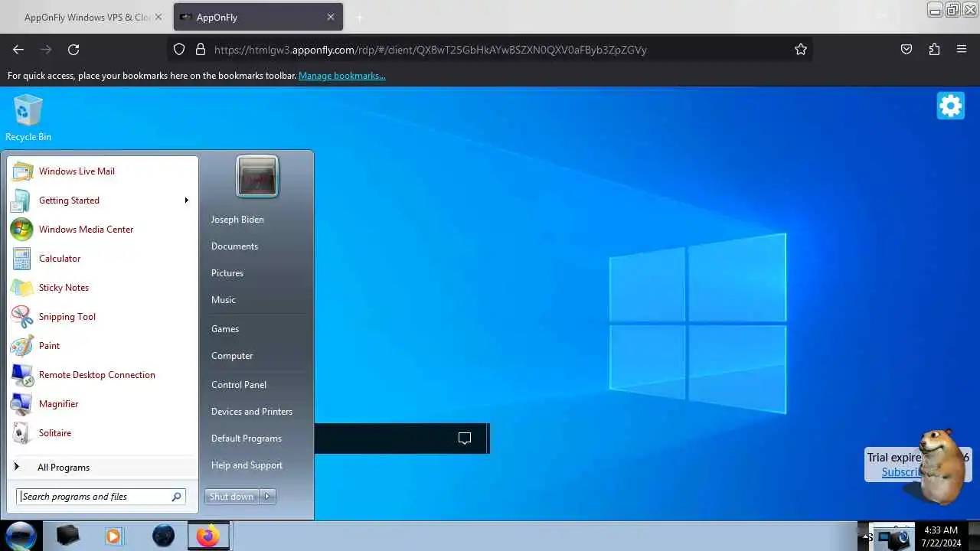Open Firefox from the taskbar
Image resolution: width=980 pixels, height=551 pixels.
207,536
